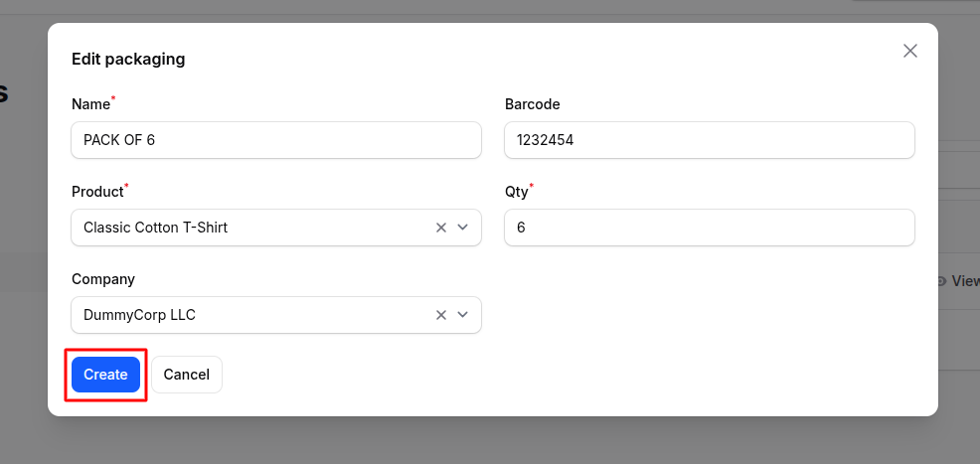Select the Qty input field
The image size is (980, 464).
pyautogui.click(x=709, y=228)
